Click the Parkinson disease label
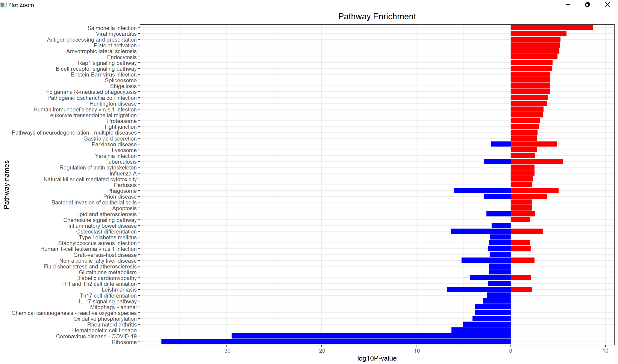The width and height of the screenshot is (618, 364). click(x=114, y=144)
